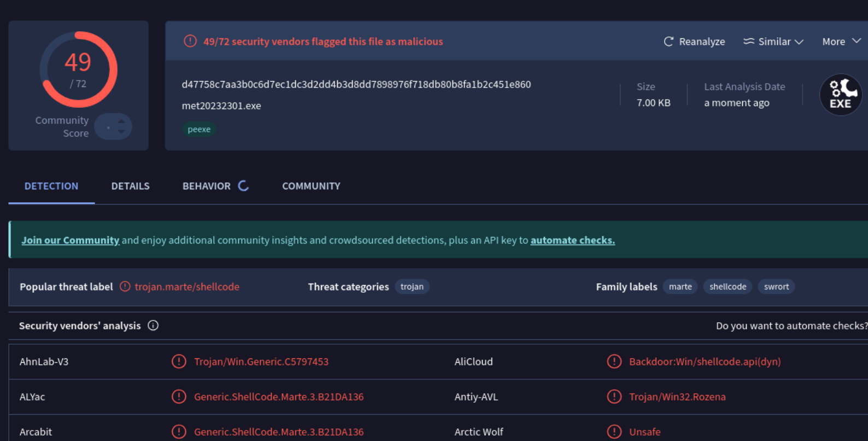
Task: Switch to the Details tab
Action: click(x=130, y=186)
